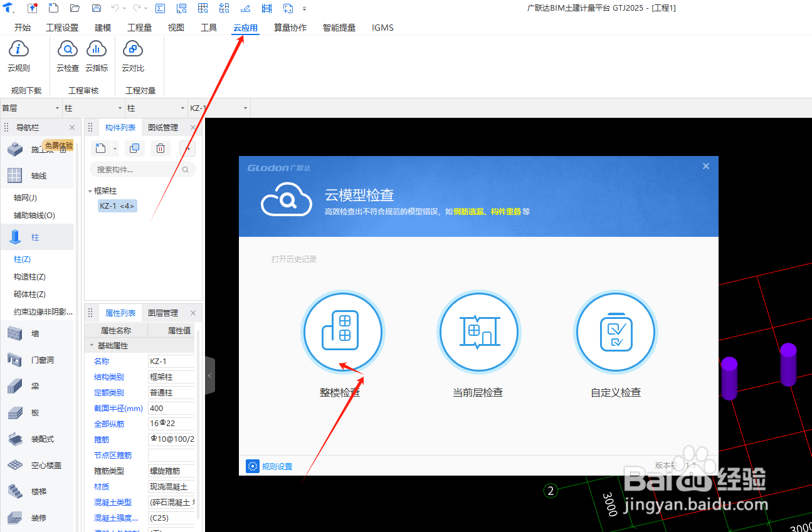Click the pen edit icon in the quick toolbar
The height and width of the screenshot is (532, 812).
click(245, 8)
